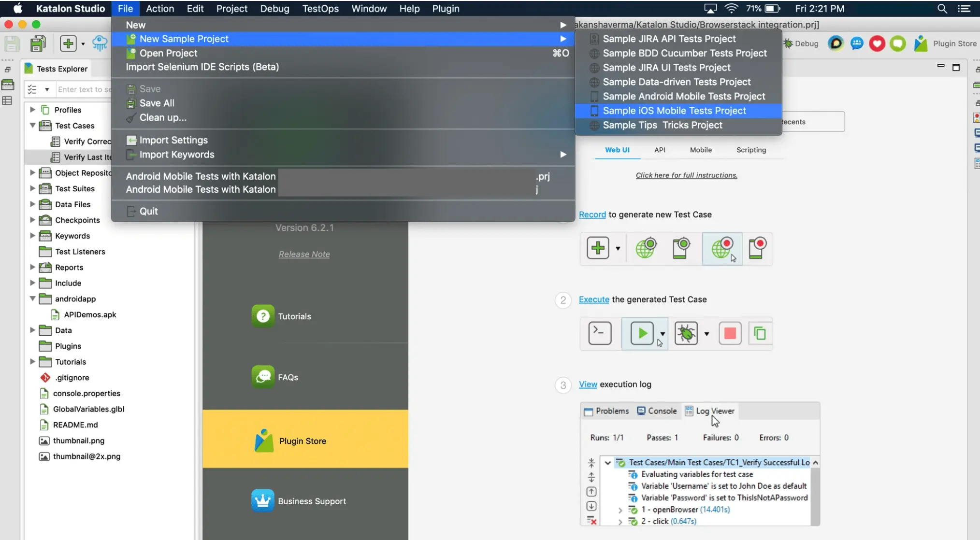Select Sample iOS Mobile Tests Project

coord(674,111)
